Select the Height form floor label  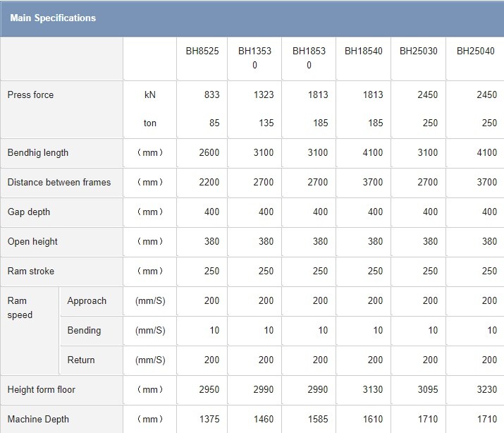pyautogui.click(x=42, y=390)
